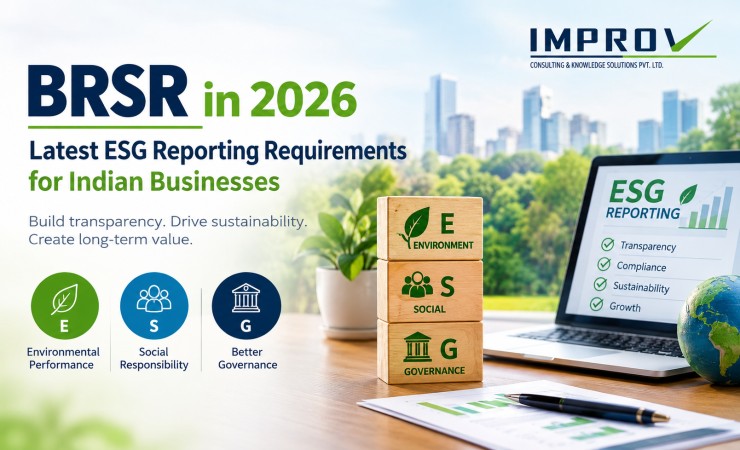This screenshot has height=450, width=740.
Task: Click the blue Social people circle icon
Action: [154, 306]
